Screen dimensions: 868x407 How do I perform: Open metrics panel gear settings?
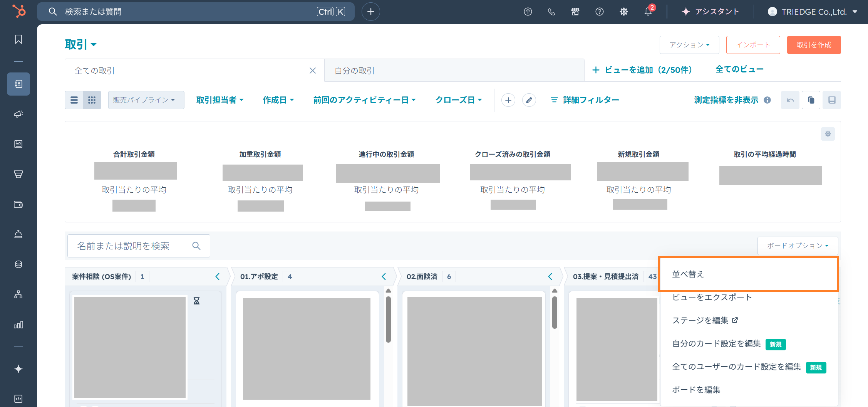pyautogui.click(x=828, y=134)
